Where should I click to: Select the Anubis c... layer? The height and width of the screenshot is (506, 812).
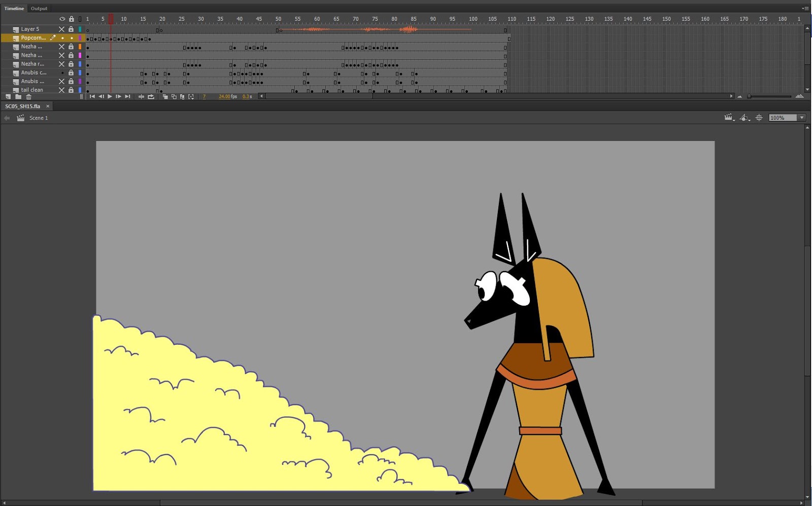33,73
